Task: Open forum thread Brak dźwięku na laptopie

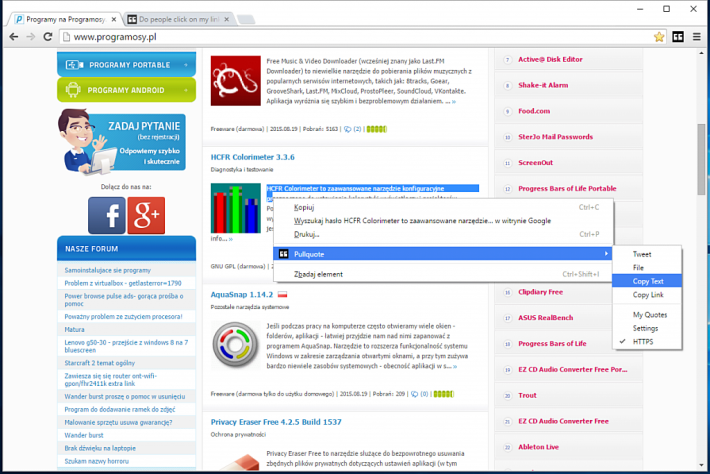Action: click(x=100, y=448)
